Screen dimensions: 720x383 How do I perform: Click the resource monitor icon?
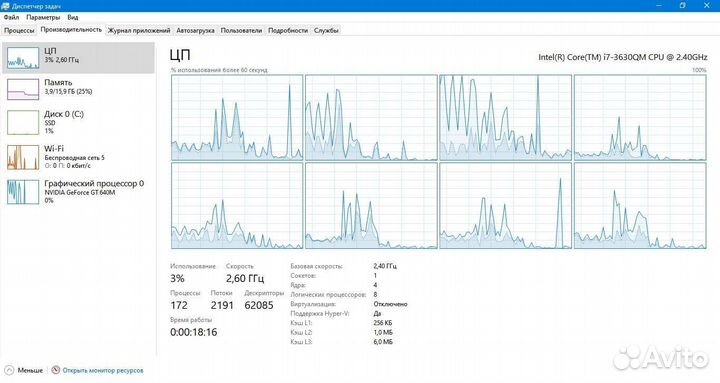[x=56, y=370]
